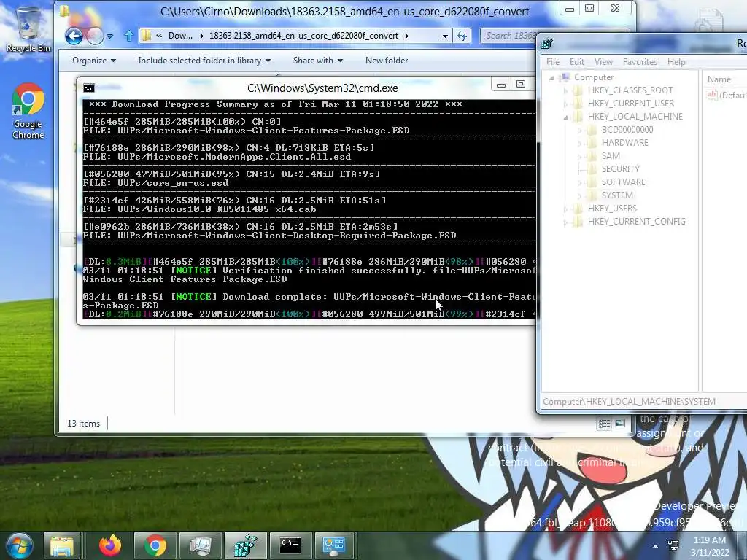Launch Firefox from taskbar
Viewport: 747px width, 560px height.
click(x=110, y=545)
